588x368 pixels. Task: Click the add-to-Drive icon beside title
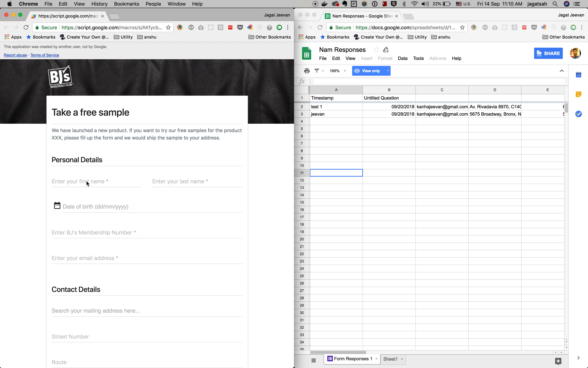coord(386,50)
